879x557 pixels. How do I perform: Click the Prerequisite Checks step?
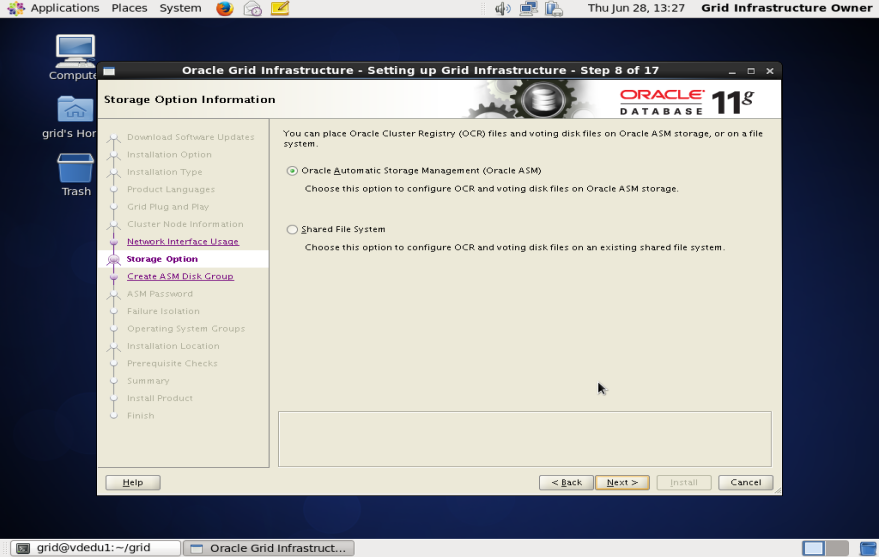[172, 363]
